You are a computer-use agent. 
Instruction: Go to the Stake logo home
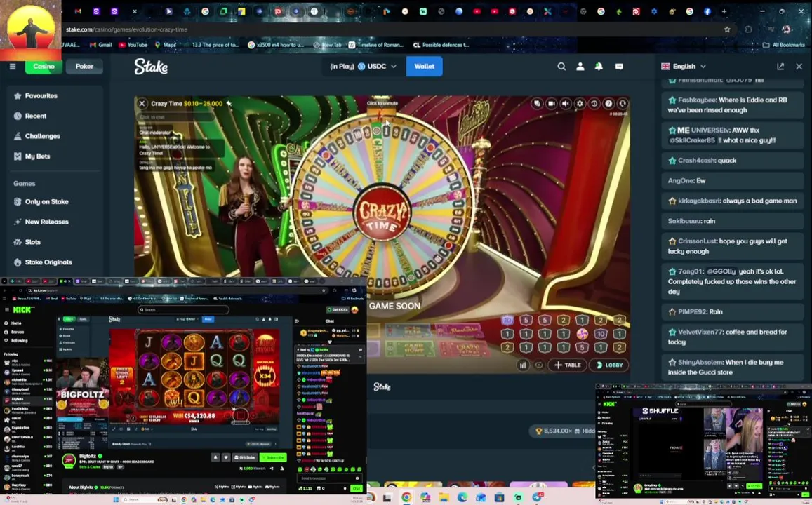pos(151,66)
